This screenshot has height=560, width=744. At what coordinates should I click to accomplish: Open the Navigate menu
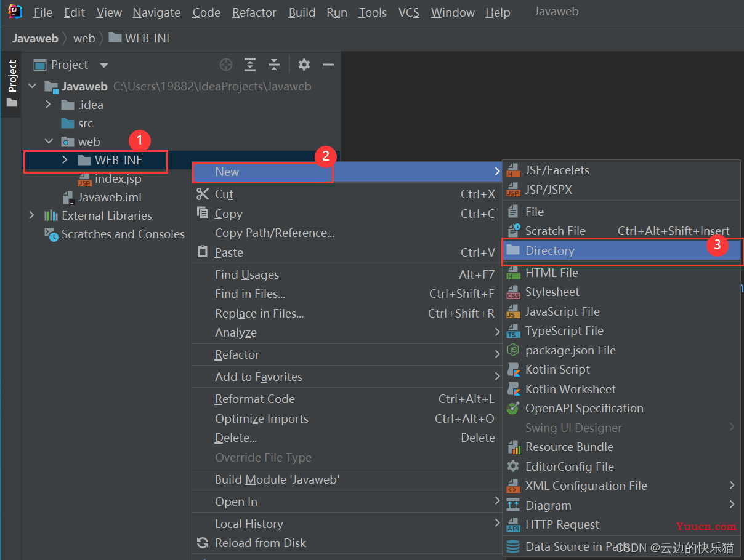(156, 12)
